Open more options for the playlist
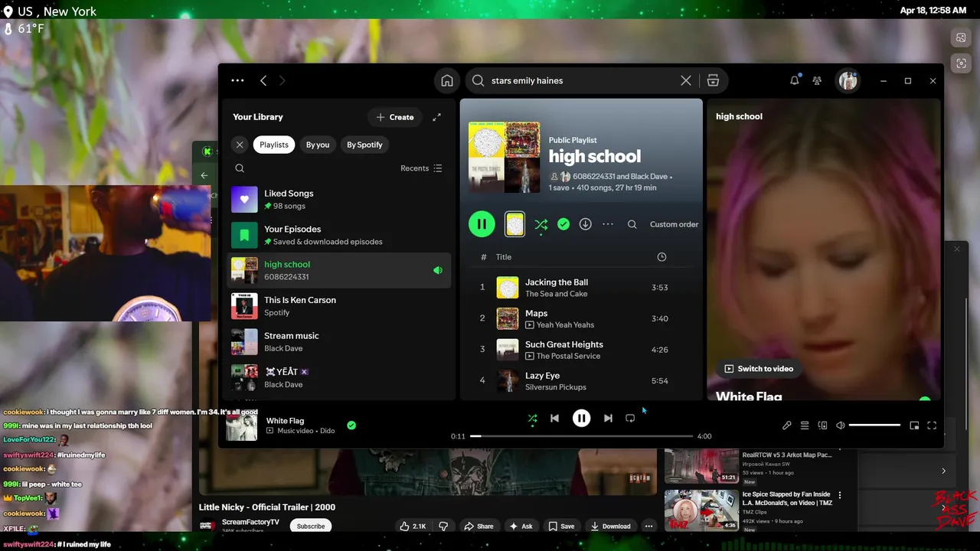Viewport: 980px width, 551px height. [608, 224]
